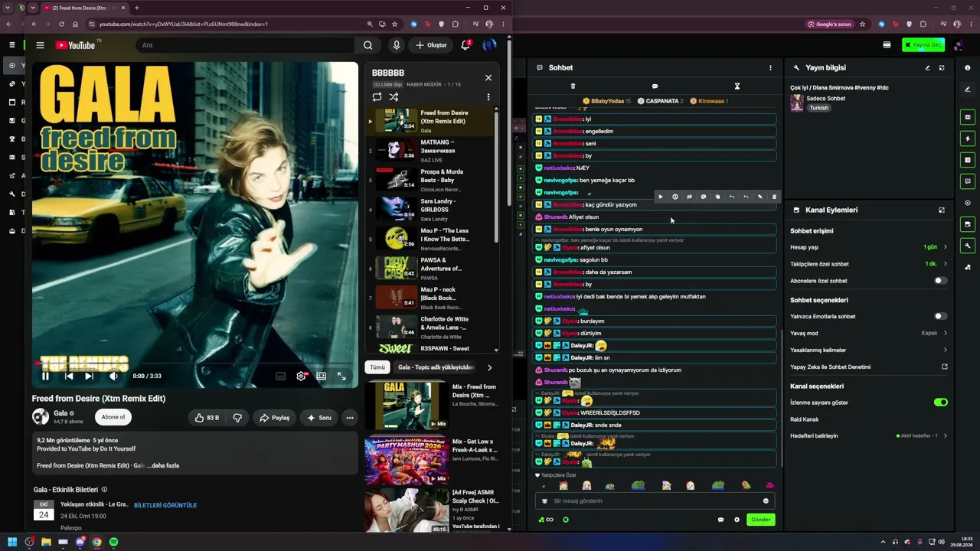
Task: Dislike the Freed from Desire video
Action: (237, 418)
